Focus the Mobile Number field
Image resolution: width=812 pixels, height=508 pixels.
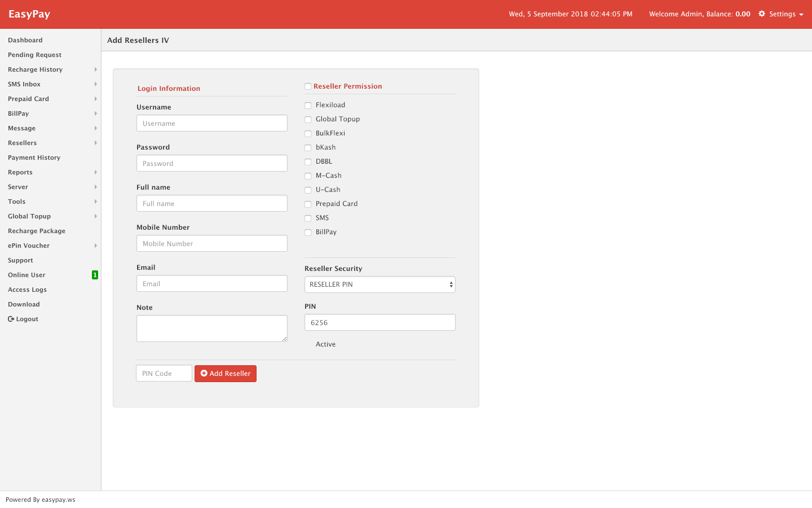click(212, 243)
